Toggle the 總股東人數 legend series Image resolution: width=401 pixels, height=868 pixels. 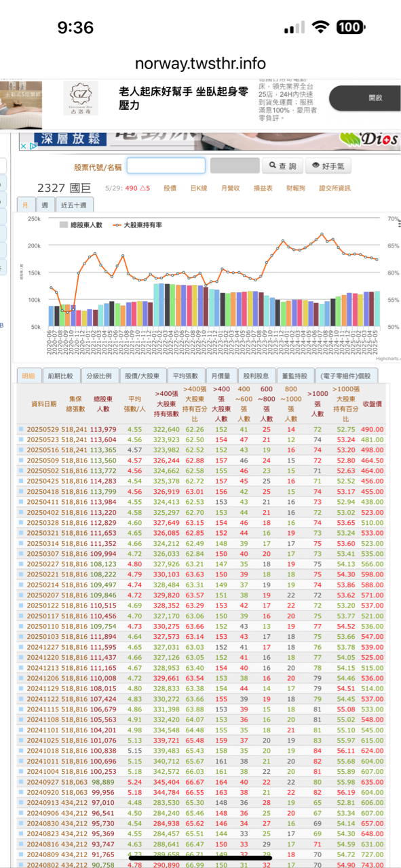click(81, 224)
